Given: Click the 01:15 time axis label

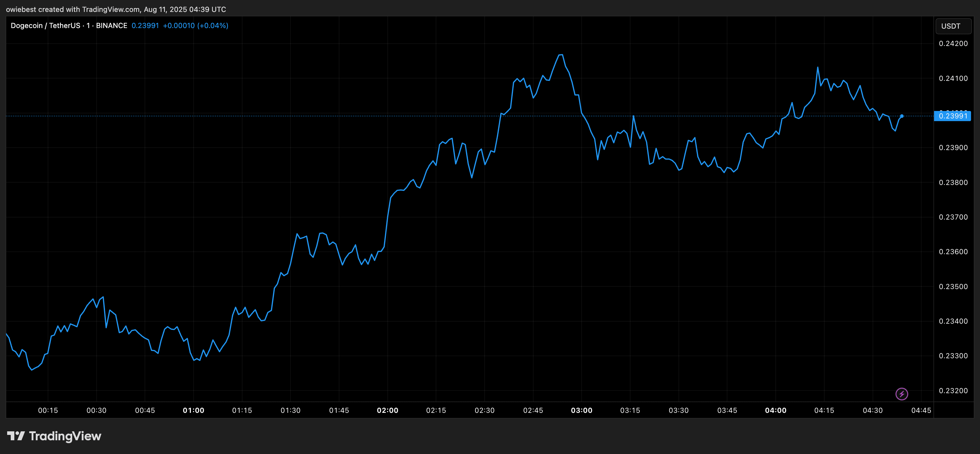Looking at the screenshot, I should click(242, 410).
